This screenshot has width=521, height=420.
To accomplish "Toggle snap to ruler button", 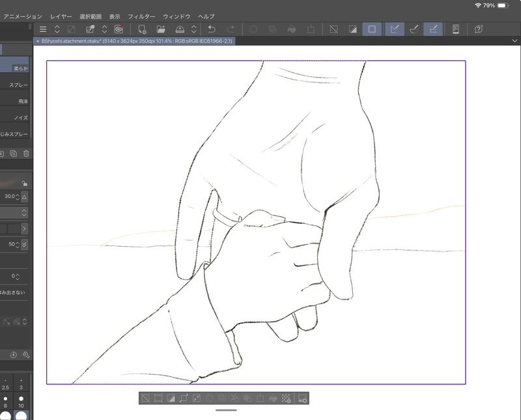I will pyautogui.click(x=395, y=29).
